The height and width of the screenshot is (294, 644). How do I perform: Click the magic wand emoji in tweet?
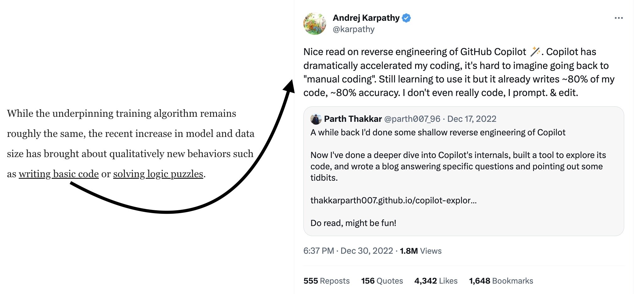[535, 51]
